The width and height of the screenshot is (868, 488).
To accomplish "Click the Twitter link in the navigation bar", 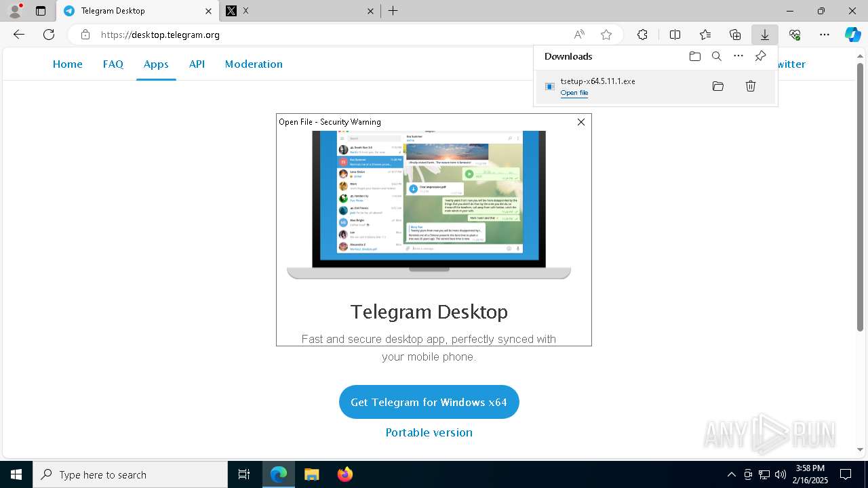I will coord(791,64).
